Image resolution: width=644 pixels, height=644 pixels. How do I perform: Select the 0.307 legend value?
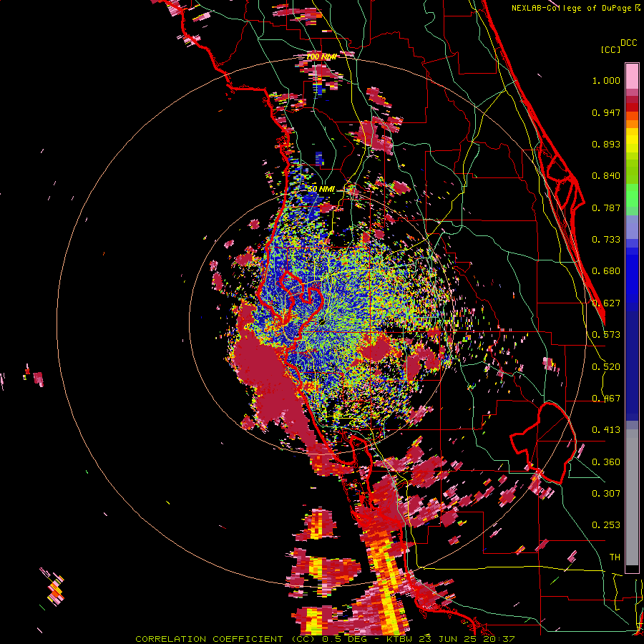pyautogui.click(x=606, y=494)
